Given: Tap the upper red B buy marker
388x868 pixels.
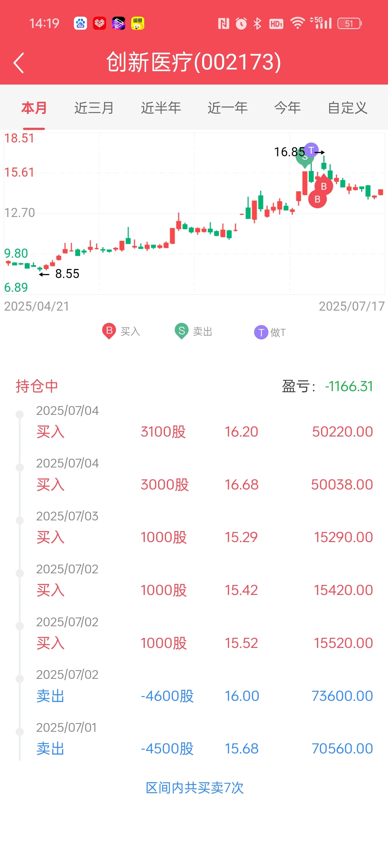Looking at the screenshot, I should [324, 185].
